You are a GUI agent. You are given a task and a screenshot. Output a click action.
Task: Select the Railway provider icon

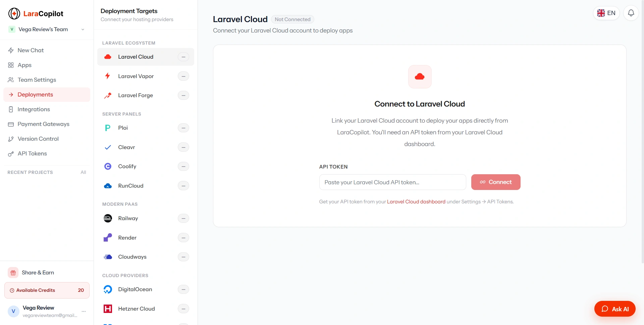108,218
